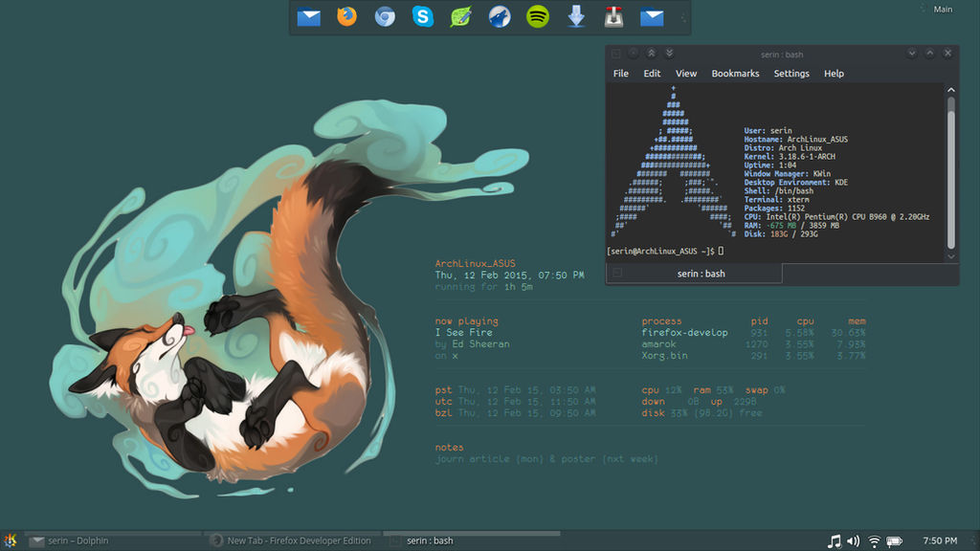Click the keep-above double up arrow

click(651, 54)
